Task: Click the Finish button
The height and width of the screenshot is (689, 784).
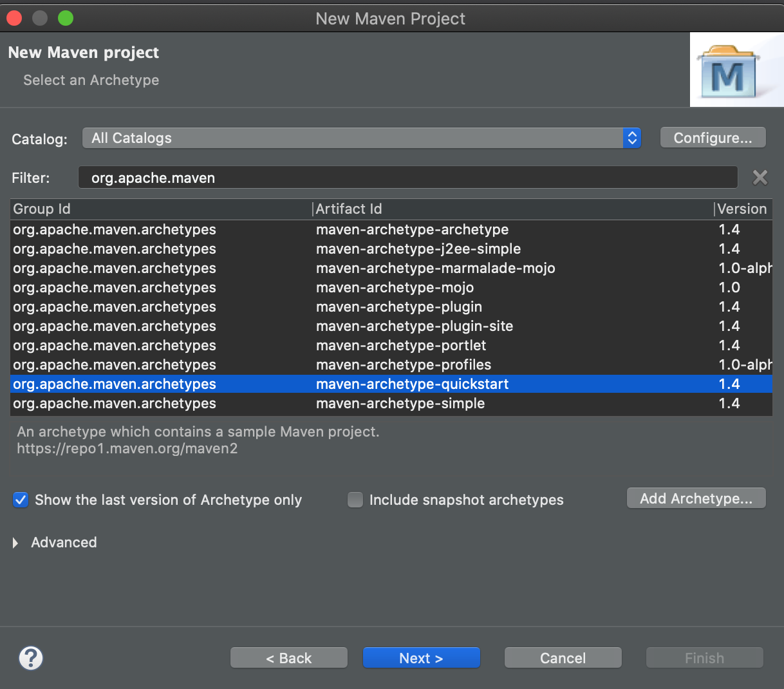Action: click(x=704, y=658)
